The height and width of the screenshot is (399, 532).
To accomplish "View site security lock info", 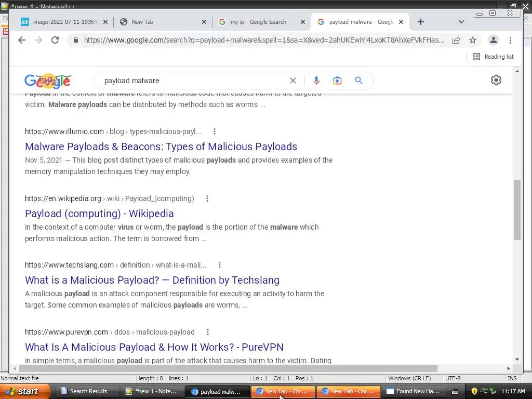I will click(x=76, y=40).
